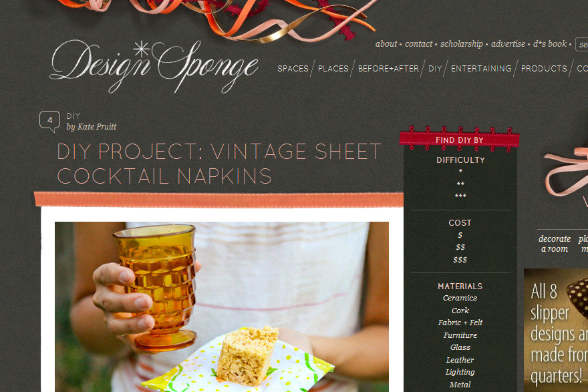
Task: Select the double dollar cost filter
Action: (x=460, y=247)
